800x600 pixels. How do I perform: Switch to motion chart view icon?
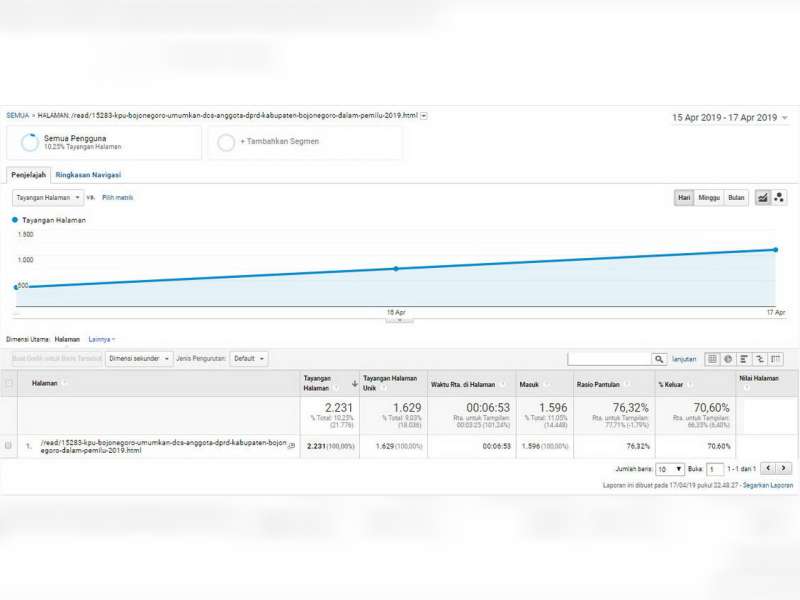779,198
